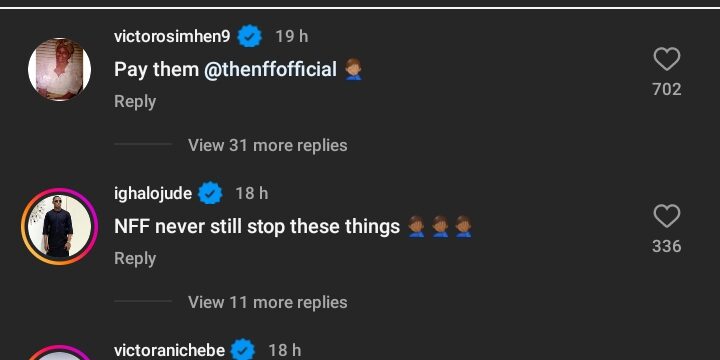Open victoranichebe username profile

[169, 350]
